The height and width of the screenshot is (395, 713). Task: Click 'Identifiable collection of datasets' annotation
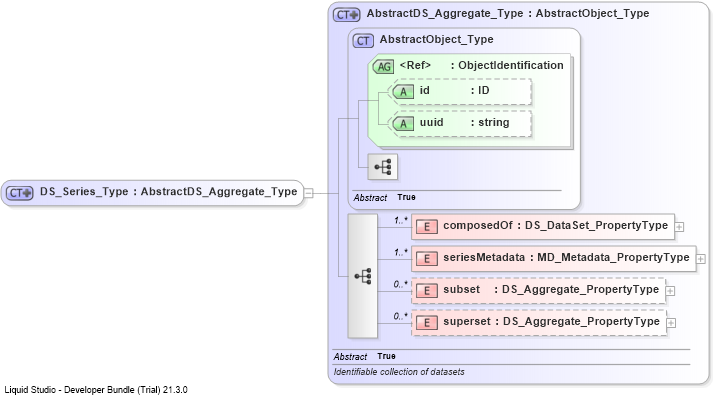399,372
